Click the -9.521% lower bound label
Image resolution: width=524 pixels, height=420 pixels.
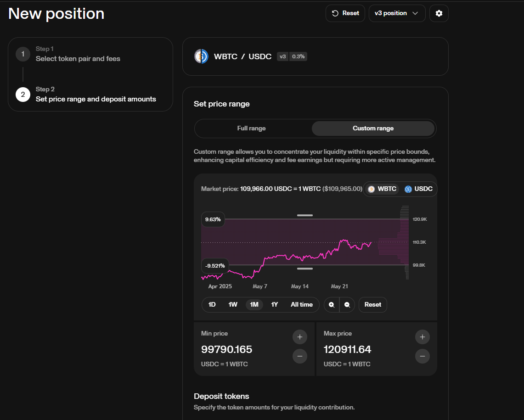click(x=215, y=266)
